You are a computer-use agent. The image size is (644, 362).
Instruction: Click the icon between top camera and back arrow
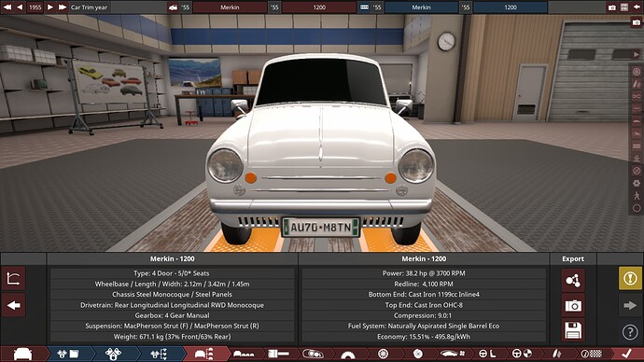pos(624,7)
